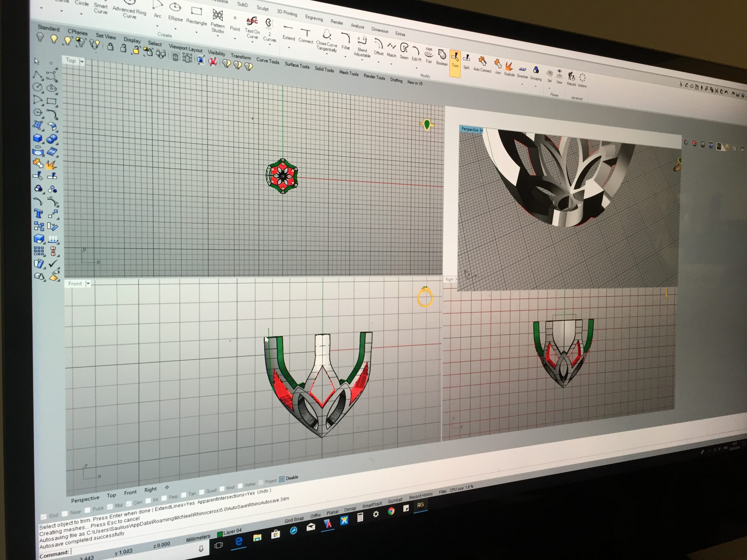Image resolution: width=747 pixels, height=560 pixels.
Task: Click the lock objects padlock icon
Action: (110, 47)
